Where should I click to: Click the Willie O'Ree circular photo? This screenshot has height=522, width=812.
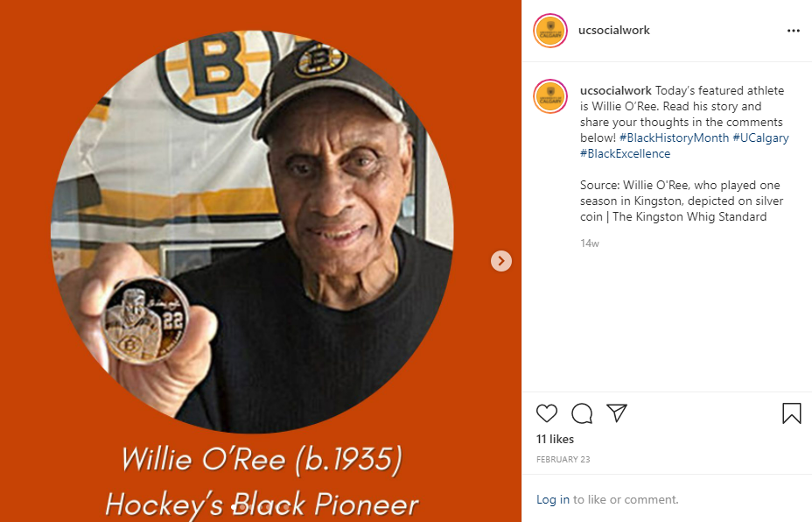252,232
